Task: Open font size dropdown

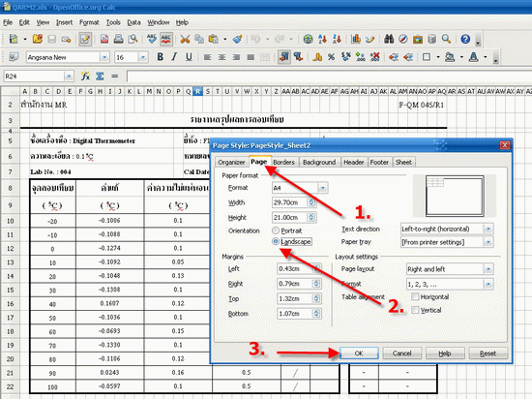Action: pyautogui.click(x=143, y=57)
